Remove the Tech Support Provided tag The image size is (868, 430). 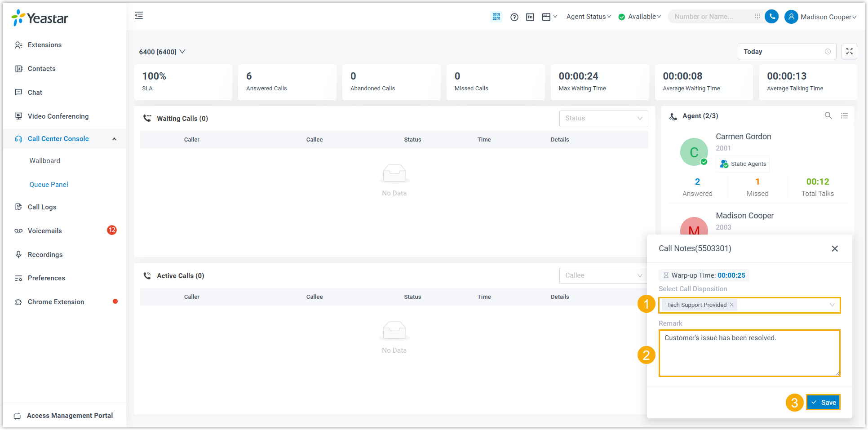click(x=731, y=305)
